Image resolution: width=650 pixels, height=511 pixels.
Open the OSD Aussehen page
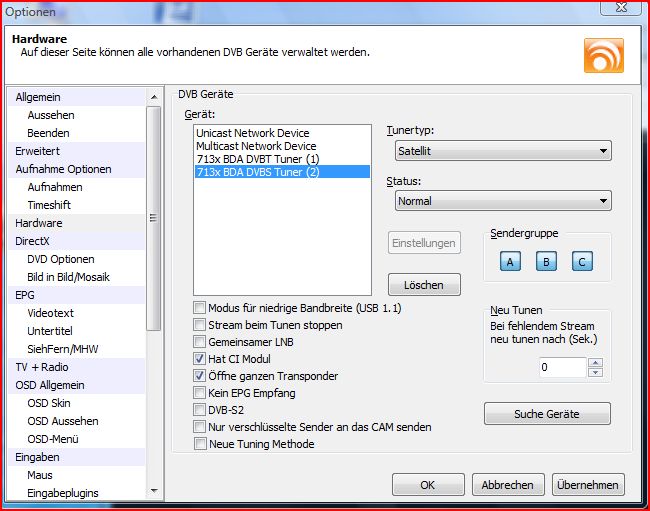76,421
